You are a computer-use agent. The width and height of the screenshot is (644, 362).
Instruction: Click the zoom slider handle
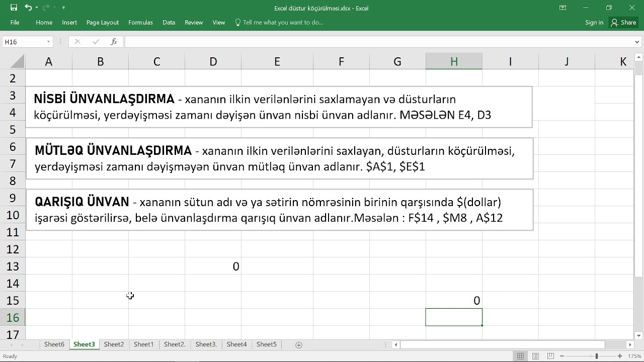pyautogui.click(x=597, y=356)
